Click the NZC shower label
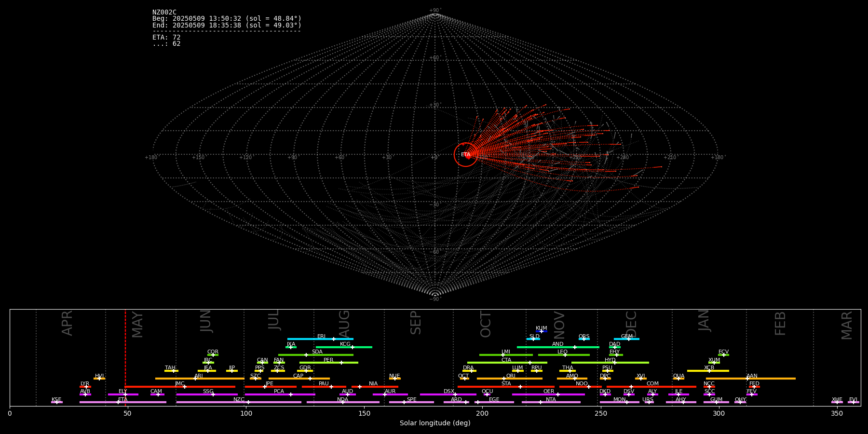 239,400
